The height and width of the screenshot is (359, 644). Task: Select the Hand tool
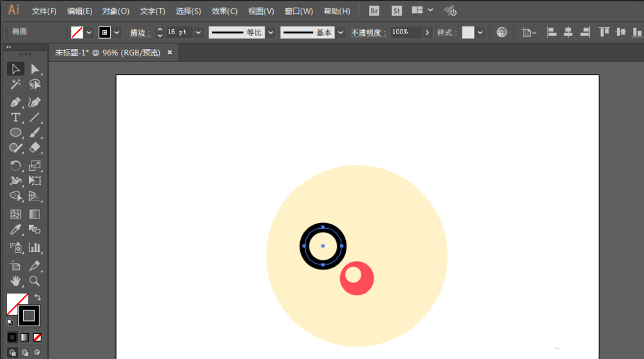click(x=15, y=281)
